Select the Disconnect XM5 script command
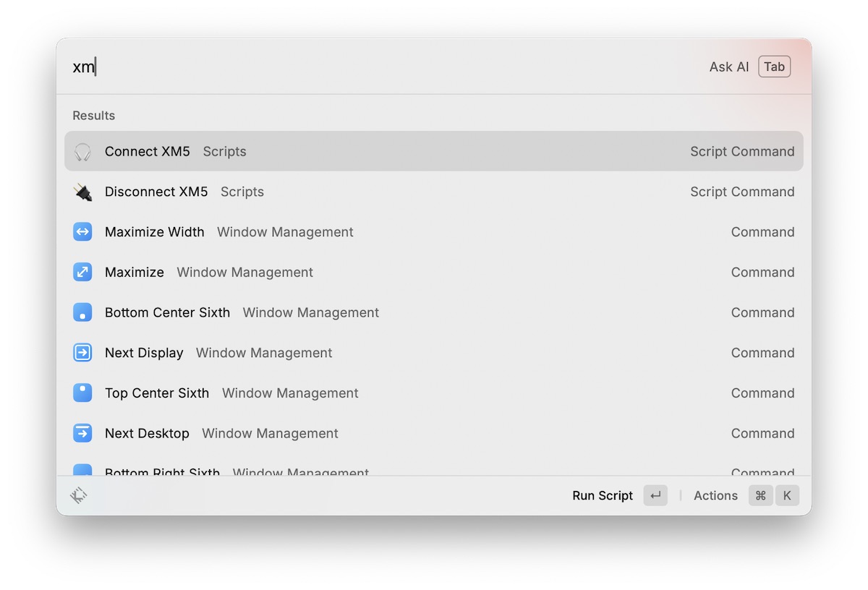The image size is (868, 590). pyautogui.click(x=289, y=192)
